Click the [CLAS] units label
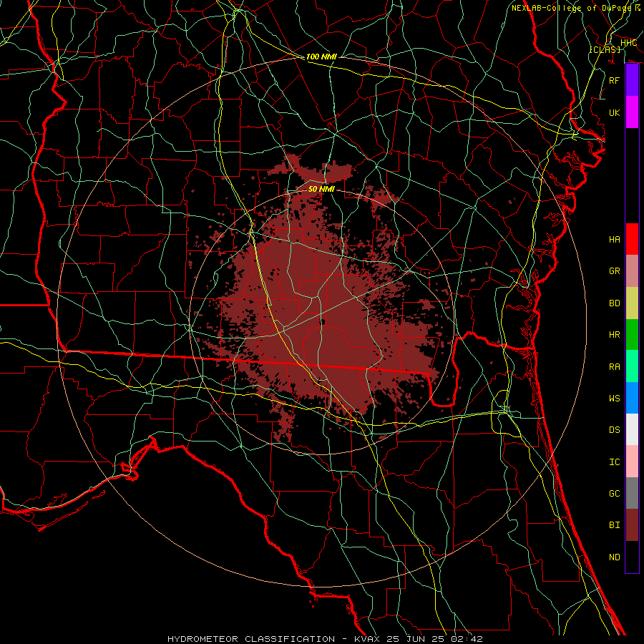Screen dimensions: 644x644 click(605, 49)
